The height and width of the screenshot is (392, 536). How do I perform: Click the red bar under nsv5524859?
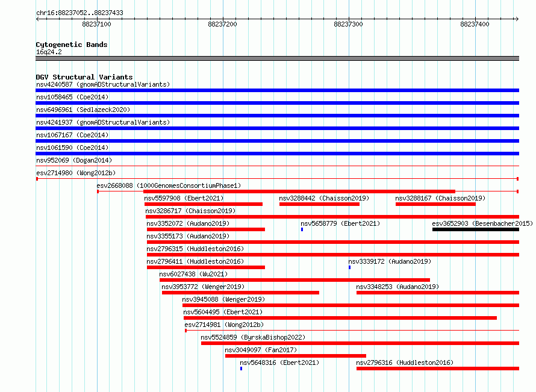tap(360, 343)
